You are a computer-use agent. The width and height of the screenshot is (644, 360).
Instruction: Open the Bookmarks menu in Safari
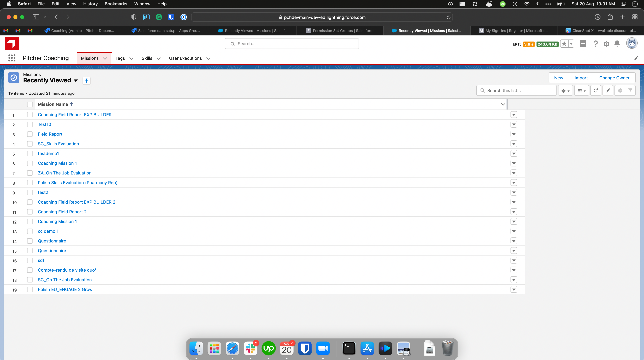pyautogui.click(x=116, y=4)
